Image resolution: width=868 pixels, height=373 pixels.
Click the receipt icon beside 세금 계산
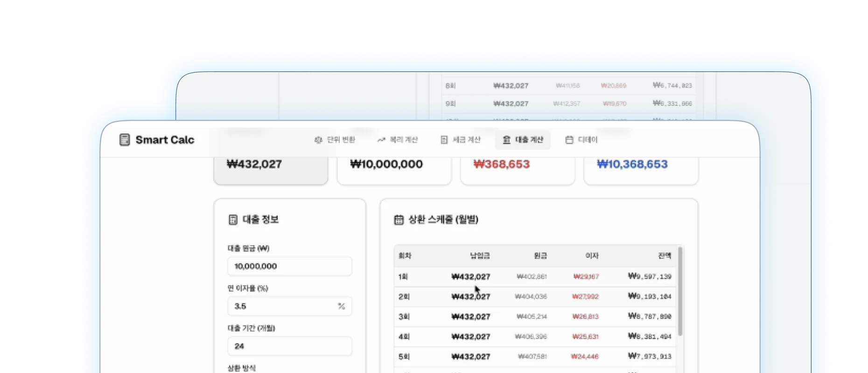click(x=444, y=140)
